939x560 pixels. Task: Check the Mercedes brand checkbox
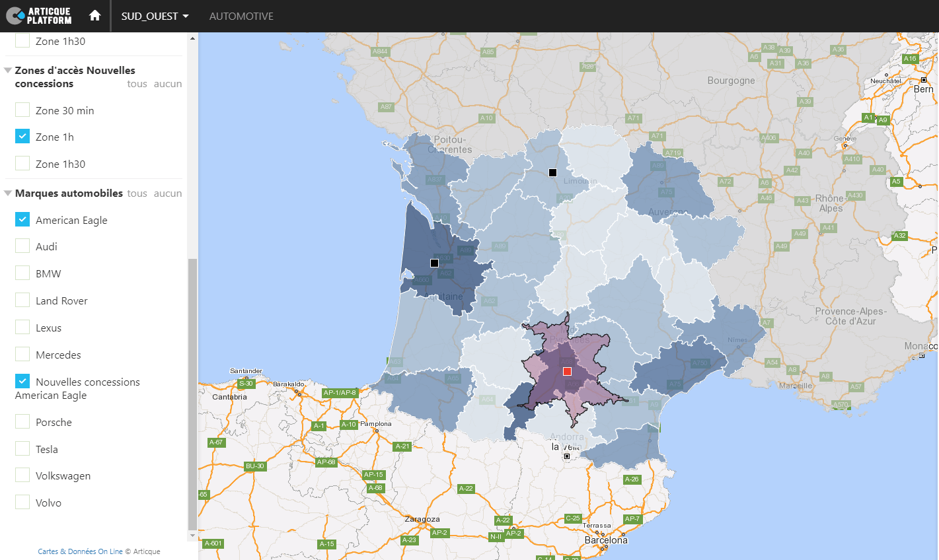(x=22, y=354)
